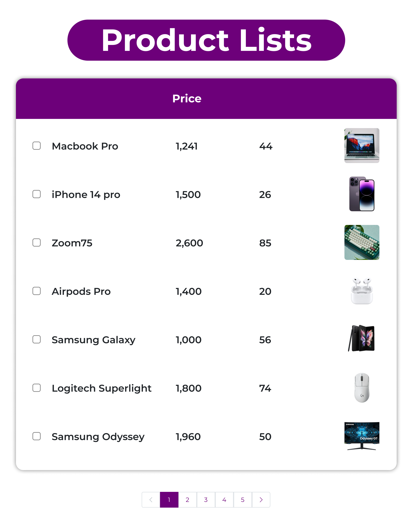Open the Samsung Odyssey monitor image
The height and width of the screenshot is (532, 412).
(362, 436)
